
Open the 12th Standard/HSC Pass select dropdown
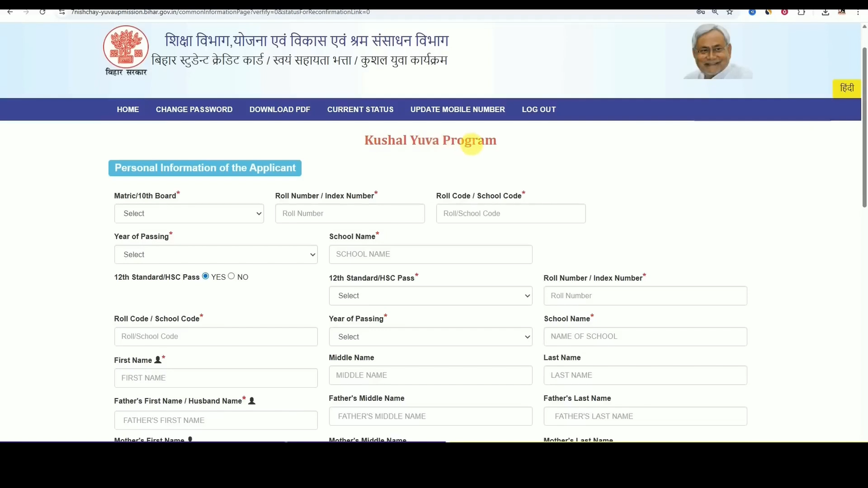[x=430, y=296]
